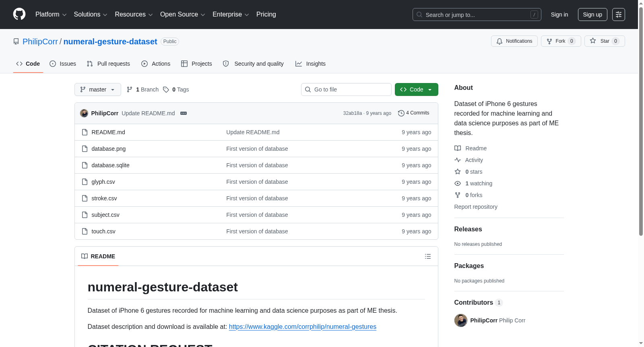The width and height of the screenshot is (644, 347).
Task: Open the green Code dropdown button
Action: (x=417, y=89)
